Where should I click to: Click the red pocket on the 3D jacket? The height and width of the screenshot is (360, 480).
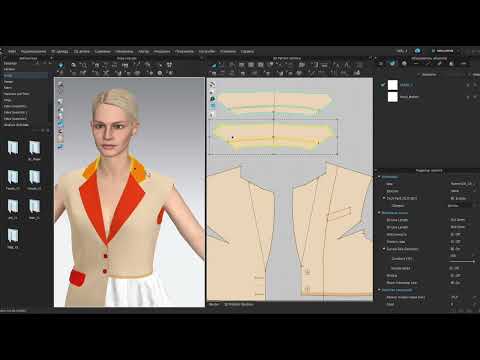tap(77, 278)
